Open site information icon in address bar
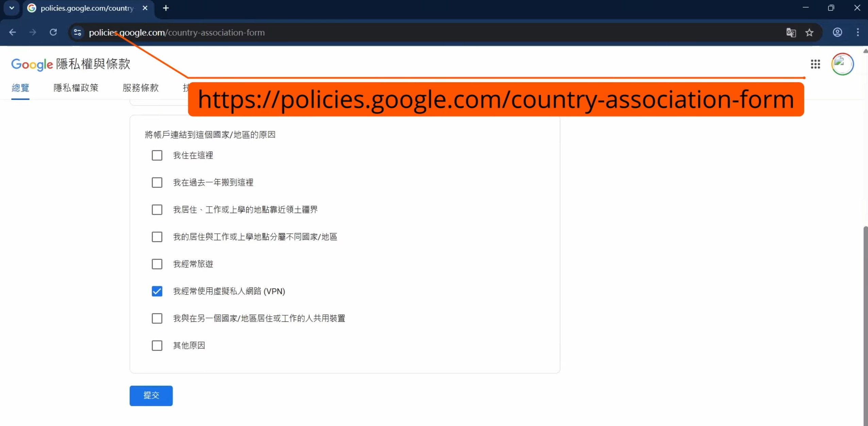 pyautogui.click(x=78, y=32)
